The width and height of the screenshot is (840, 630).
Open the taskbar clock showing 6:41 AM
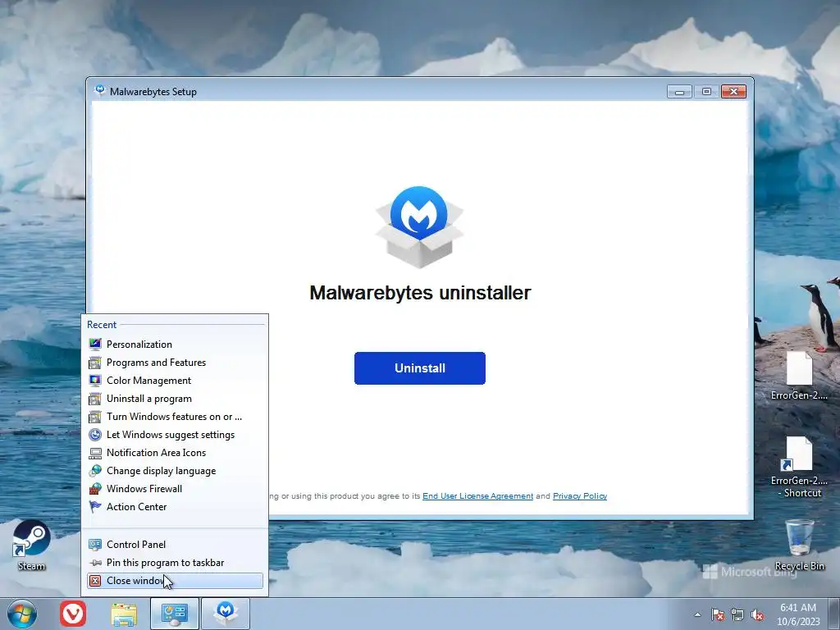tap(798, 614)
